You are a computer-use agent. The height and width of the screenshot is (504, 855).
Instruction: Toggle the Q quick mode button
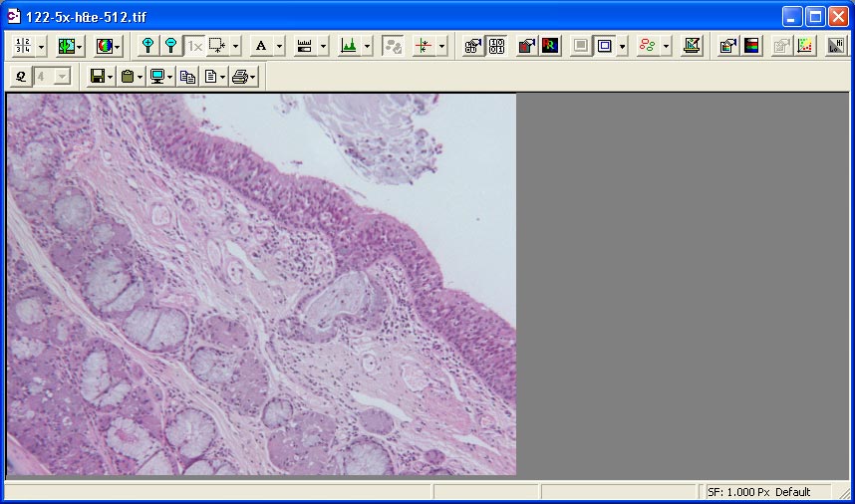pyautogui.click(x=20, y=77)
